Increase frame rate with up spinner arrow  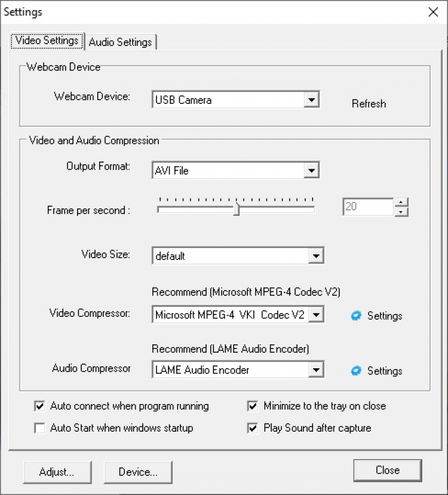click(402, 202)
